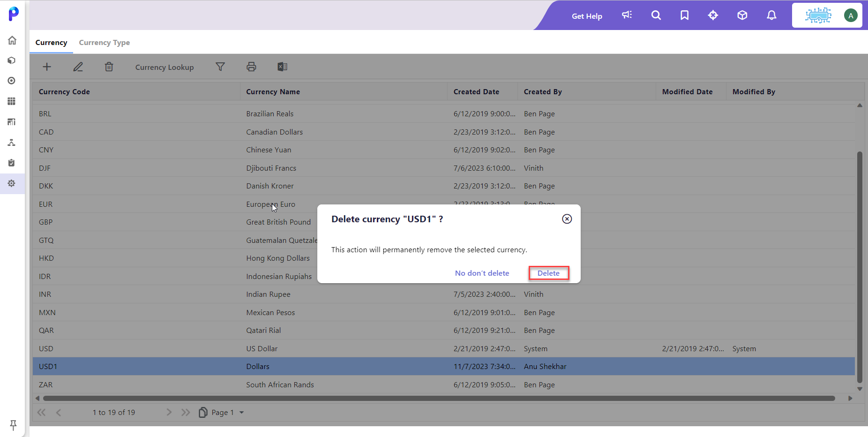
Task: Edit currency with the pencil icon
Action: [78, 67]
